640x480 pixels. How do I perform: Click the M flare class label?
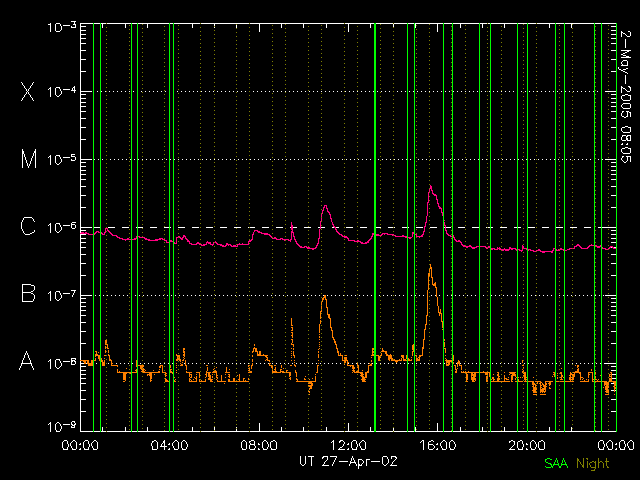pyautogui.click(x=29, y=159)
